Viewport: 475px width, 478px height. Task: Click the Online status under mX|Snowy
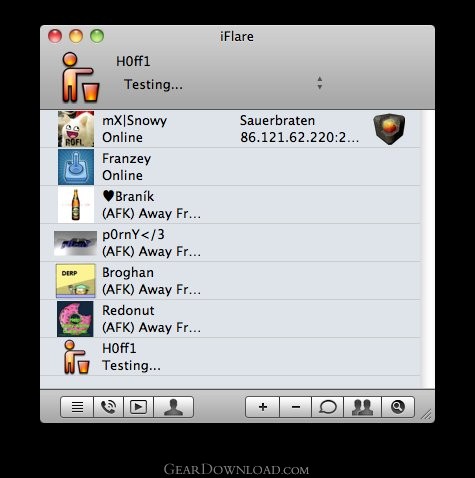pyautogui.click(x=122, y=137)
